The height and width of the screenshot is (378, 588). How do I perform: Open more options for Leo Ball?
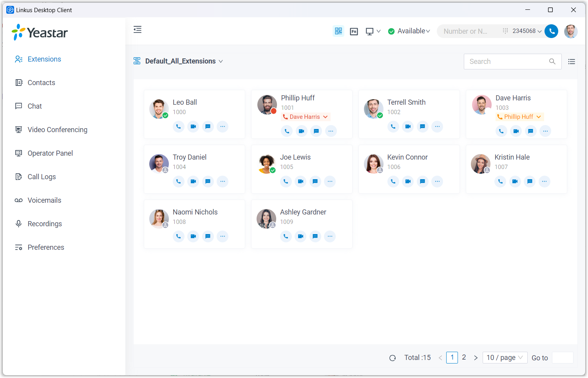click(x=223, y=127)
